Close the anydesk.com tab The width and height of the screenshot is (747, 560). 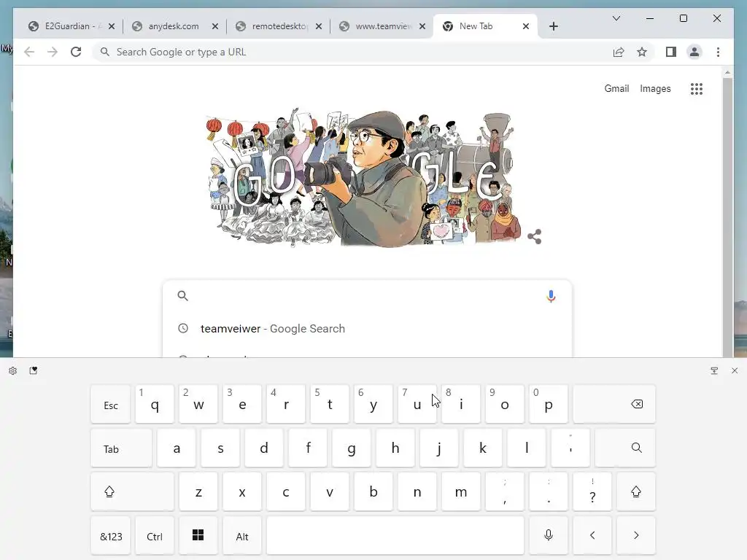click(215, 26)
